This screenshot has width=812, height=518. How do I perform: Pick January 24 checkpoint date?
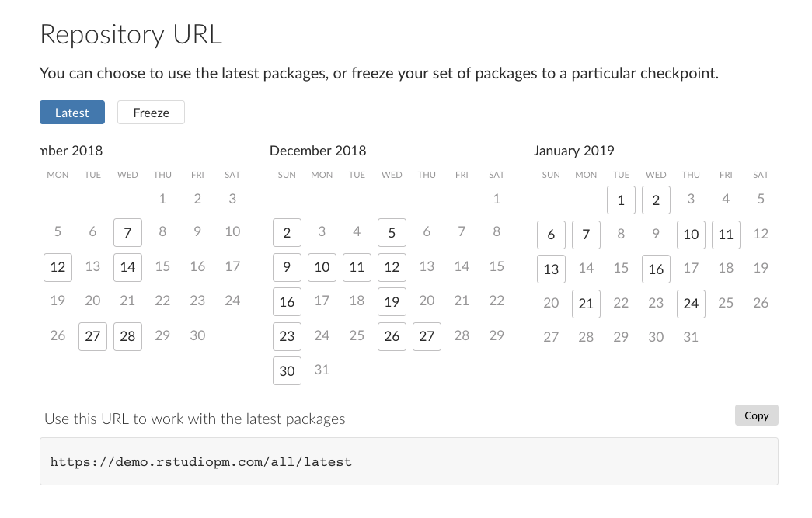[x=691, y=304]
